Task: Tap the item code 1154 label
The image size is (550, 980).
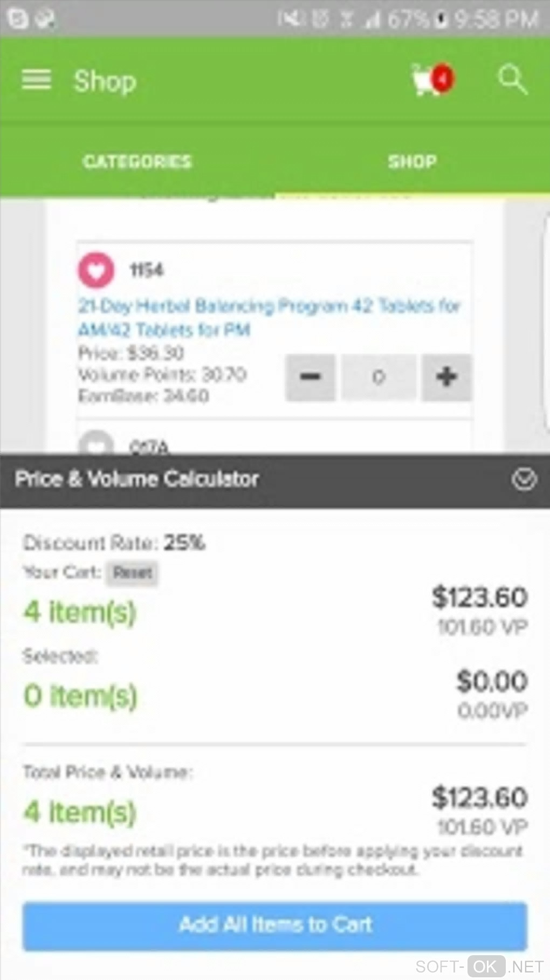Action: click(147, 270)
